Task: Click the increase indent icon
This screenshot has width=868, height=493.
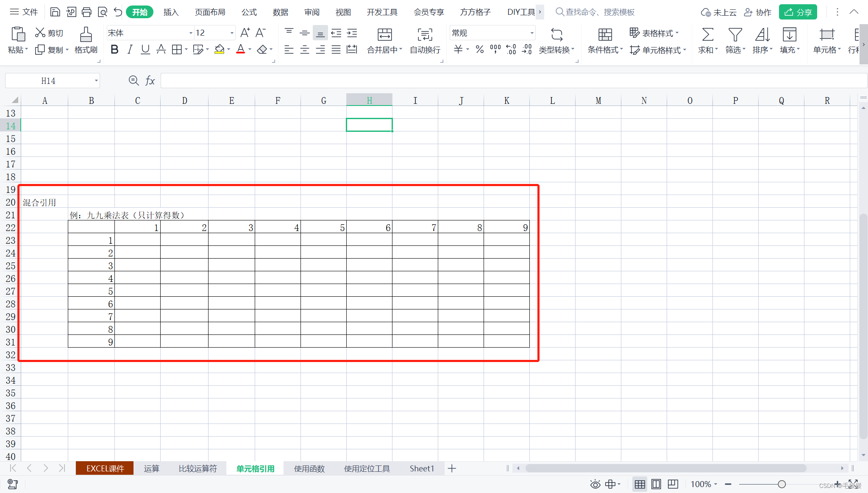Action: 352,33
